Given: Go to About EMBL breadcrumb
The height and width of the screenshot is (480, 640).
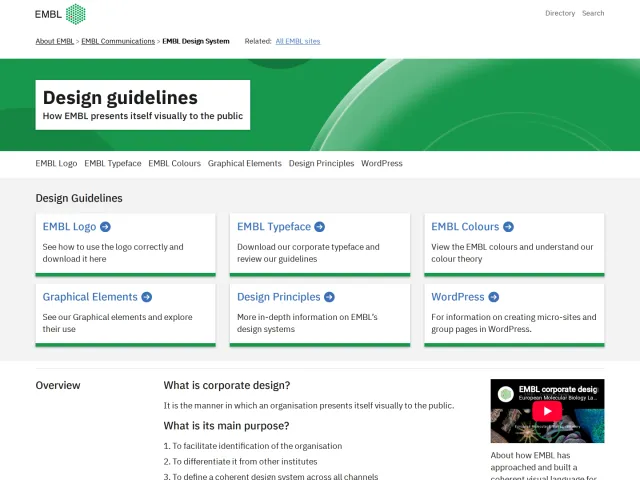Looking at the screenshot, I should coord(55,41).
